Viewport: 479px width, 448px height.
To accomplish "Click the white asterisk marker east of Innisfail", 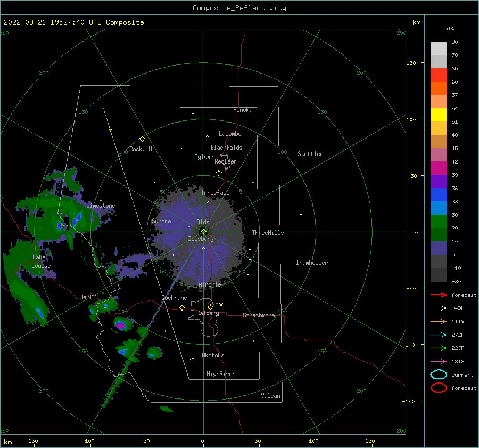I will (253, 183).
